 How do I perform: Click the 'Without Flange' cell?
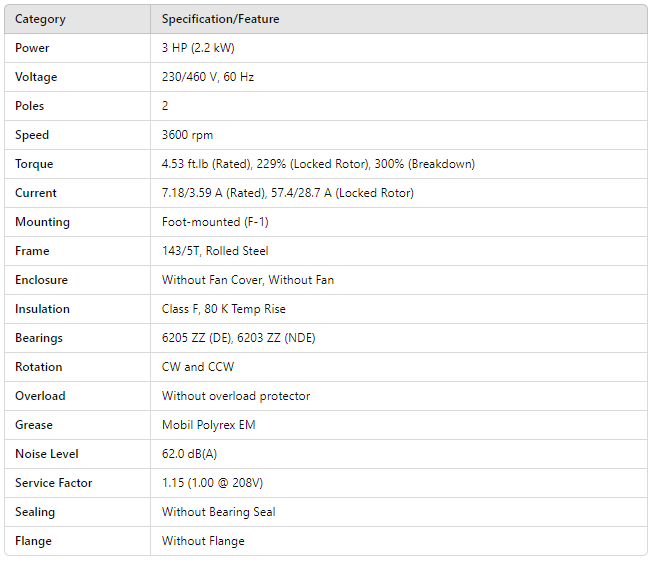tap(203, 541)
